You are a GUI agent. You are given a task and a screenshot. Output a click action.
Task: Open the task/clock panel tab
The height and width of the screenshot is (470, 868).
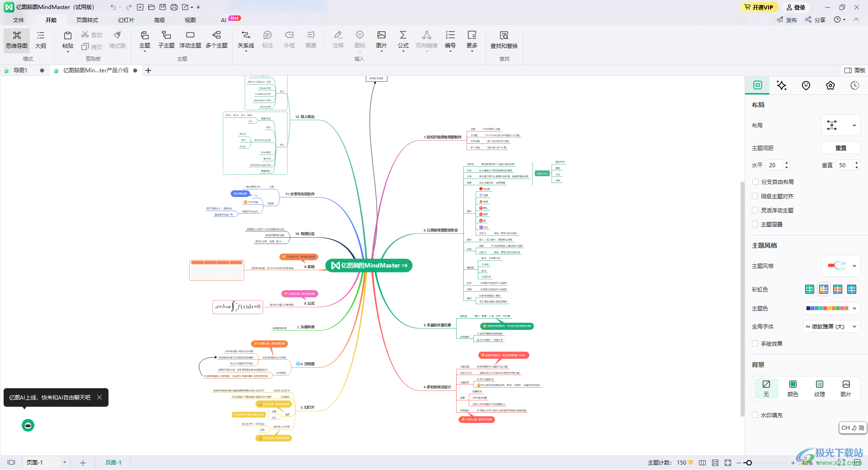click(855, 85)
